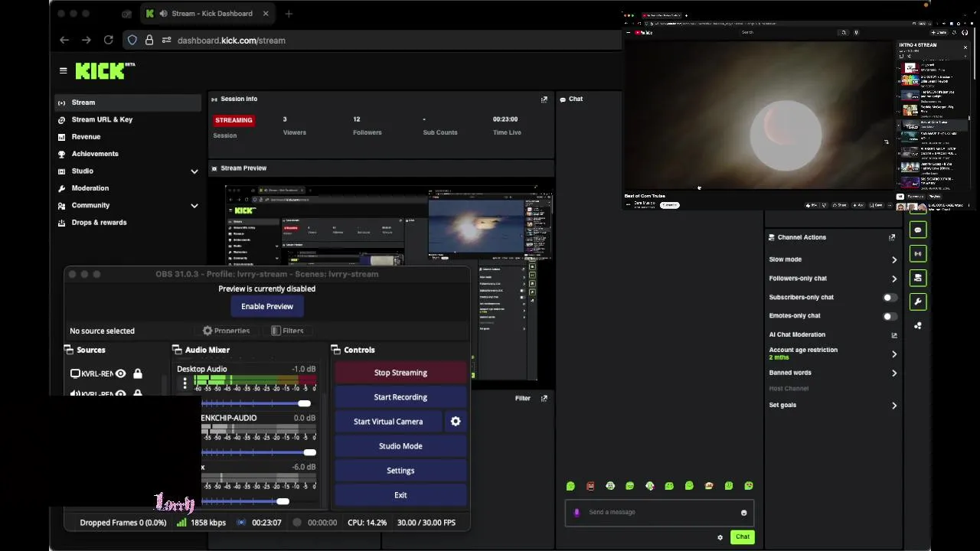Screen dimensions: 980x551
Task: Go back in the browser
Action: tap(64, 40)
